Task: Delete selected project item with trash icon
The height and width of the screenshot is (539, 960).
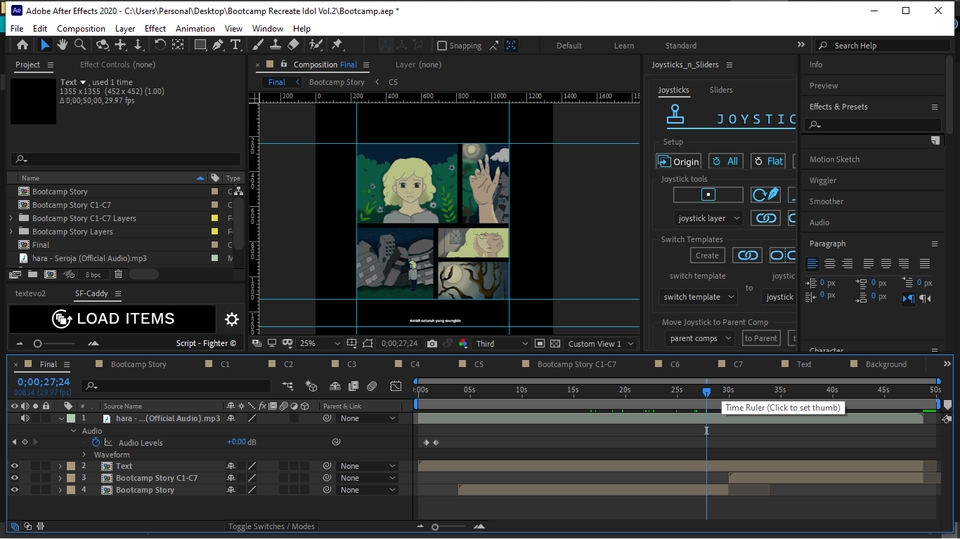Action: click(x=119, y=274)
